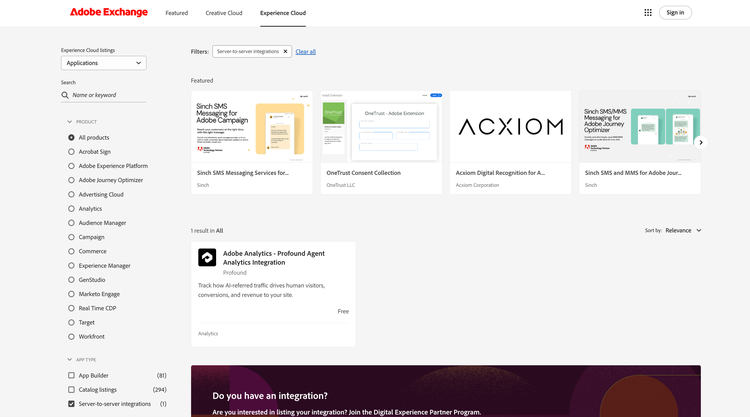
Task: Select Acrobat Sign radio option
Action: click(71, 152)
